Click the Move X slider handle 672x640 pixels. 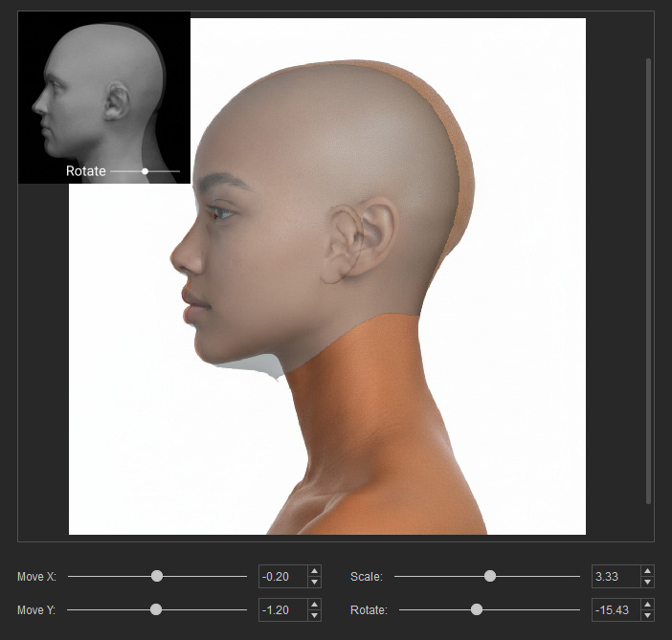(x=157, y=576)
